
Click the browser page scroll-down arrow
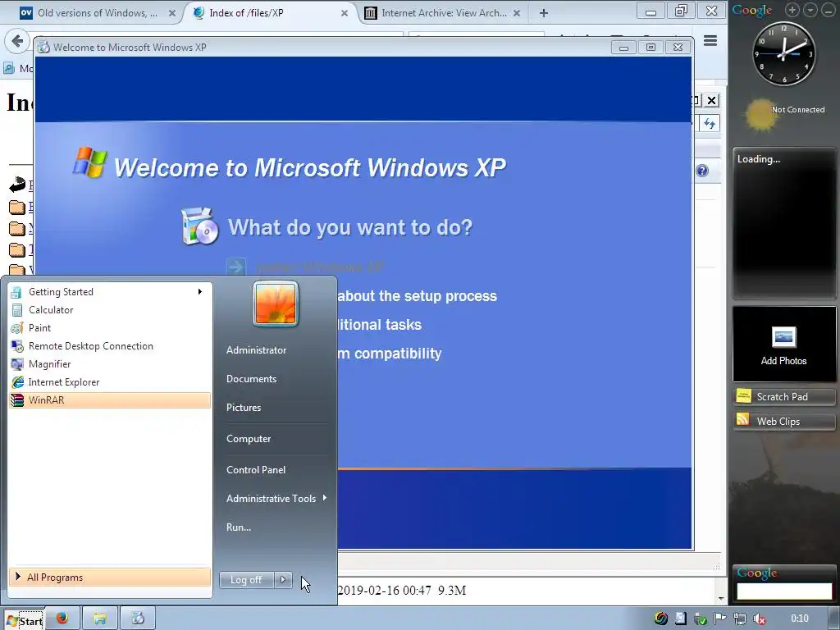pyautogui.click(x=721, y=598)
